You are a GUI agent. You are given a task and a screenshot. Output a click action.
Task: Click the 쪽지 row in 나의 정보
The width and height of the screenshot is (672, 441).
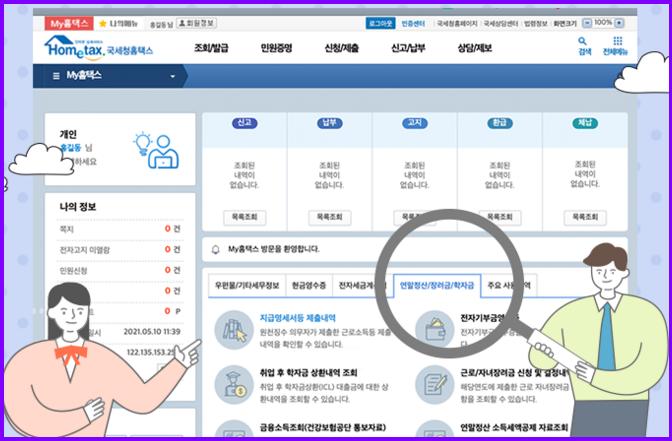click(x=120, y=229)
